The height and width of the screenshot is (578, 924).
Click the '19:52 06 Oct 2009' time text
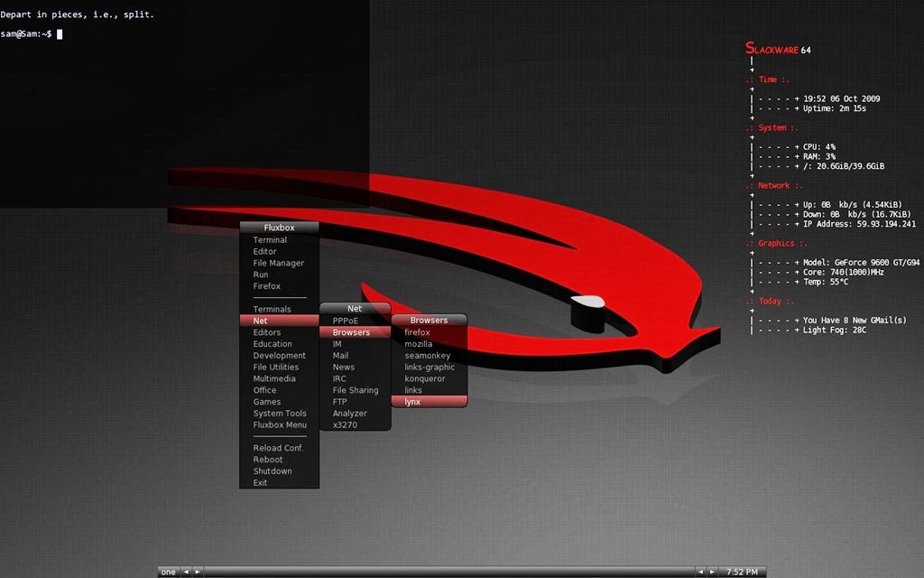[x=842, y=98]
